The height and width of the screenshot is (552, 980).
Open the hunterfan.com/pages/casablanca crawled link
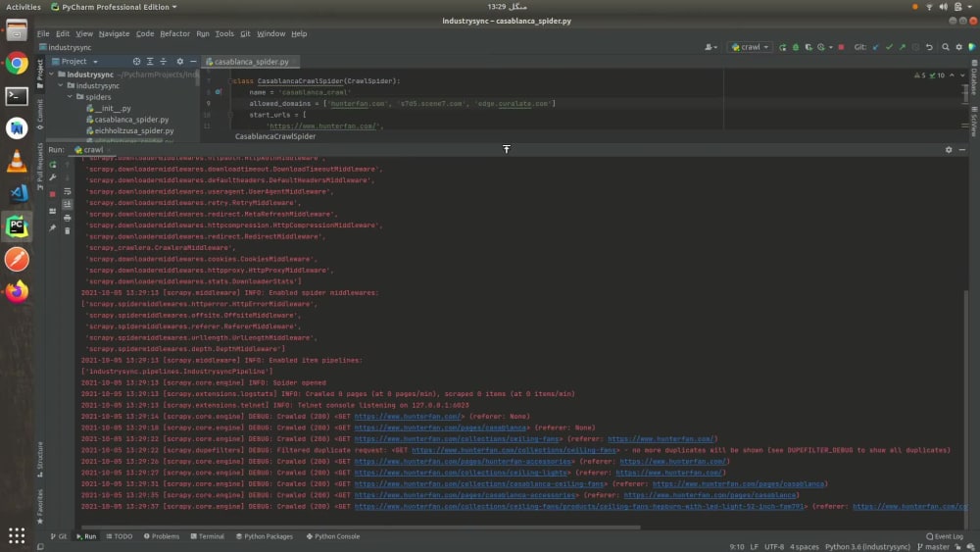click(x=440, y=427)
